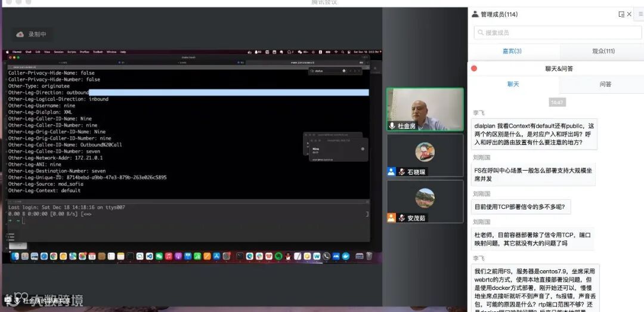Click the 16:47 chat timestamp
This screenshot has width=644, height=312.
point(558,103)
